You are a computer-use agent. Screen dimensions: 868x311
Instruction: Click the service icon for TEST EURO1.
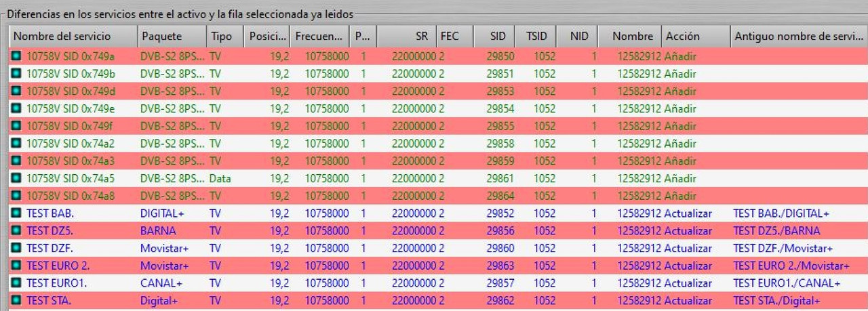(x=16, y=283)
